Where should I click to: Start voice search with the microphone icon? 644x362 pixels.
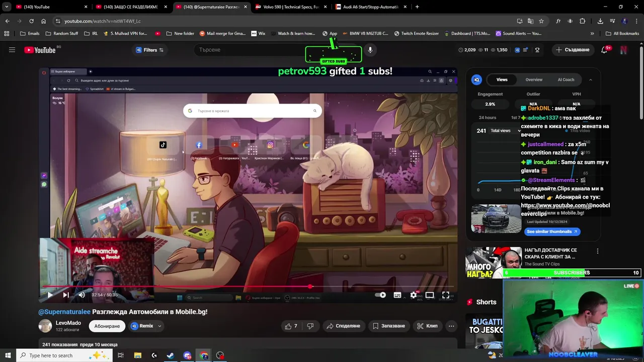point(370,50)
